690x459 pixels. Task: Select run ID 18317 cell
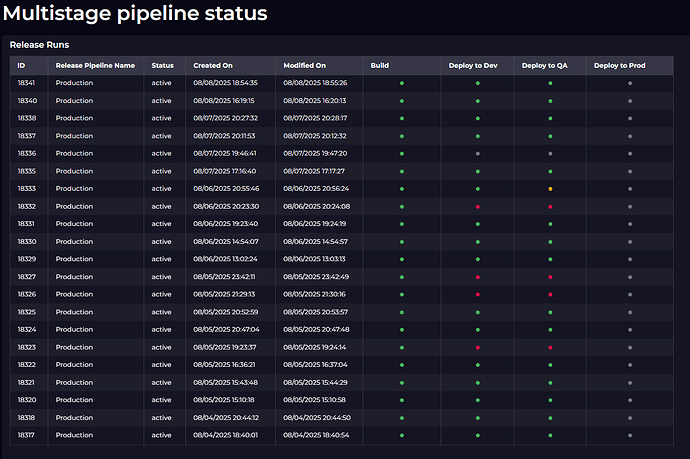click(26, 435)
